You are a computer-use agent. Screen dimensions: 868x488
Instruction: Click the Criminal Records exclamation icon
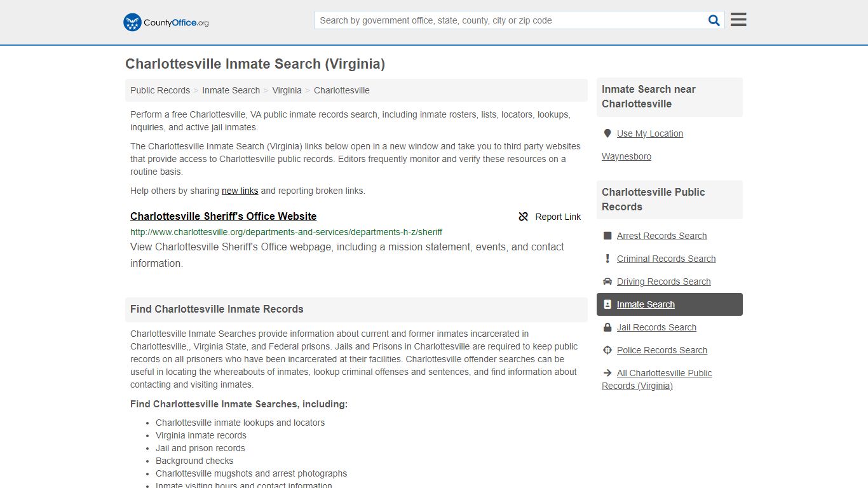607,259
